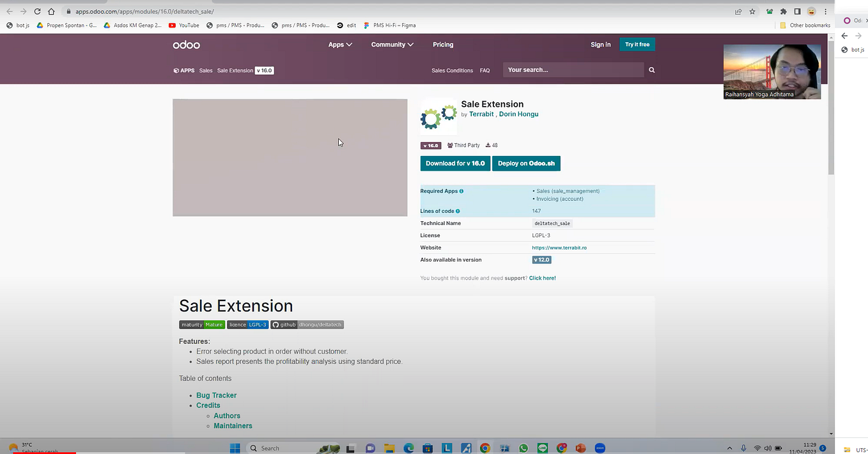Open the PMS Hi-Fi Figma bookmark

point(391,25)
